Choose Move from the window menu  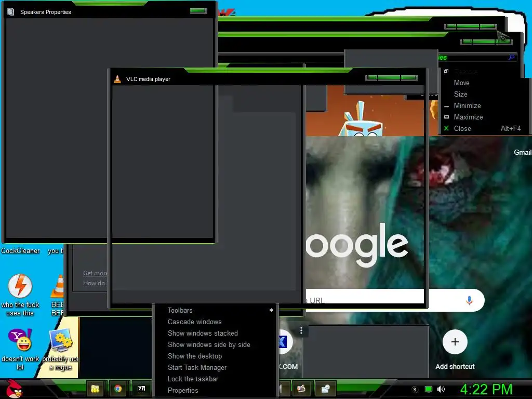pyautogui.click(x=462, y=83)
